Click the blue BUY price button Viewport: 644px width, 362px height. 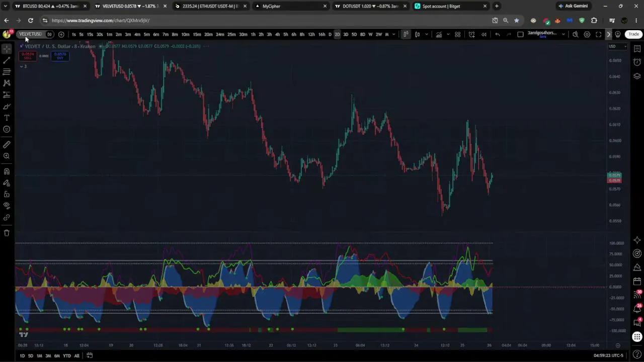pos(60,56)
